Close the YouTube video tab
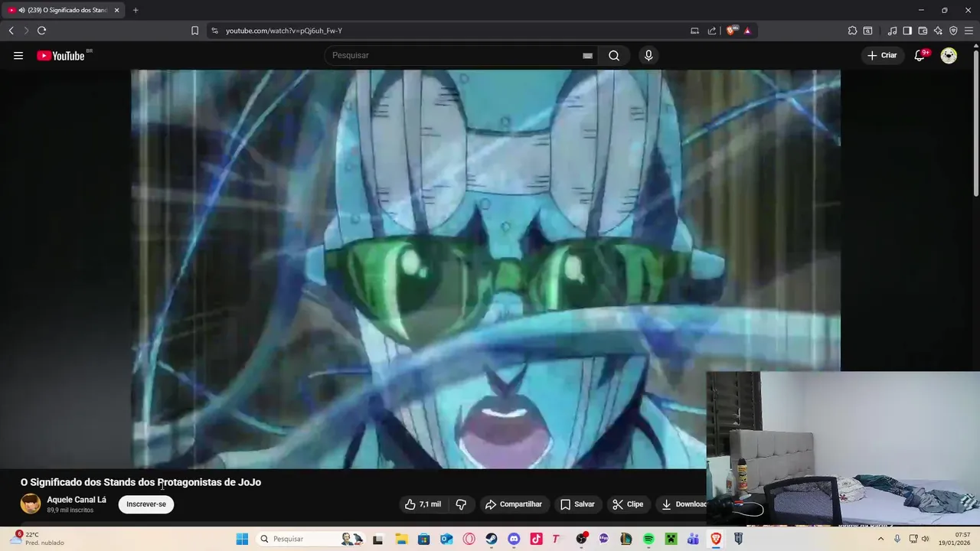The height and width of the screenshot is (551, 980). [x=117, y=10]
